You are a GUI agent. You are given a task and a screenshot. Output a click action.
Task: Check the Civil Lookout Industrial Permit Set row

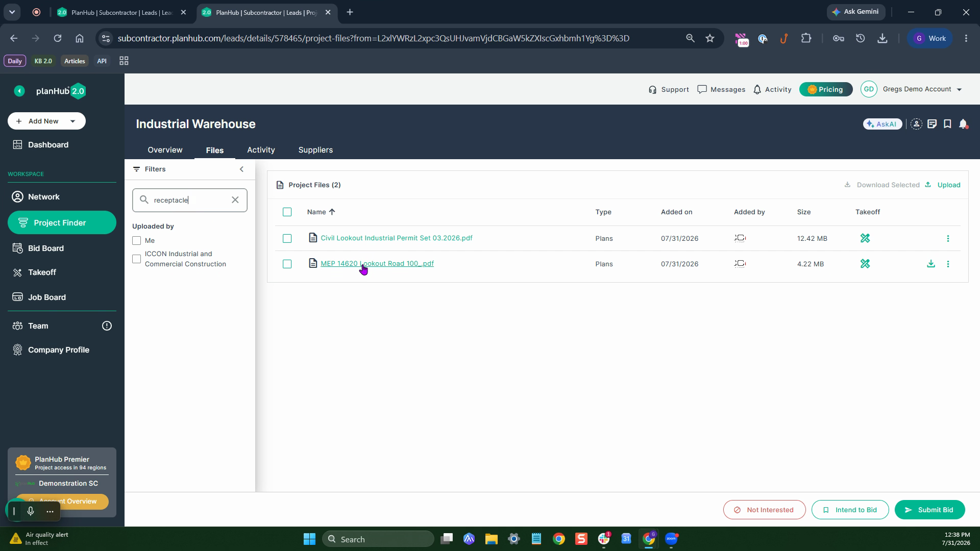tap(287, 238)
